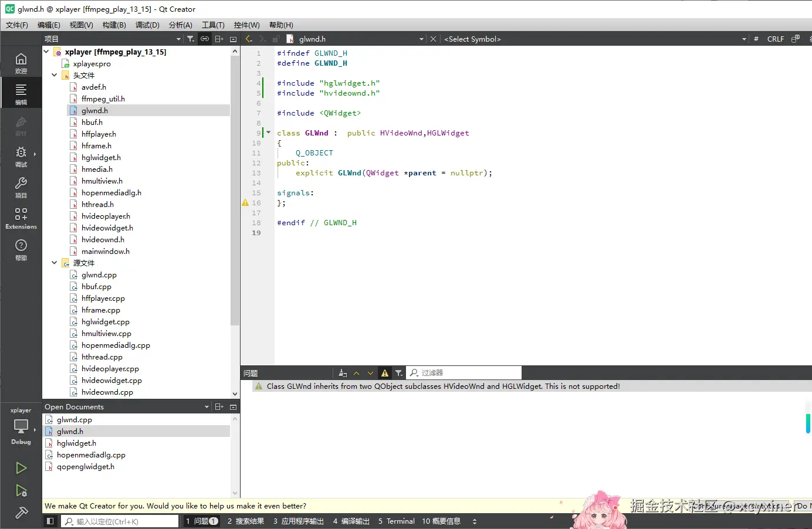Toggle show warnings in Issues pane
This screenshot has width=812, height=529.
click(x=385, y=373)
